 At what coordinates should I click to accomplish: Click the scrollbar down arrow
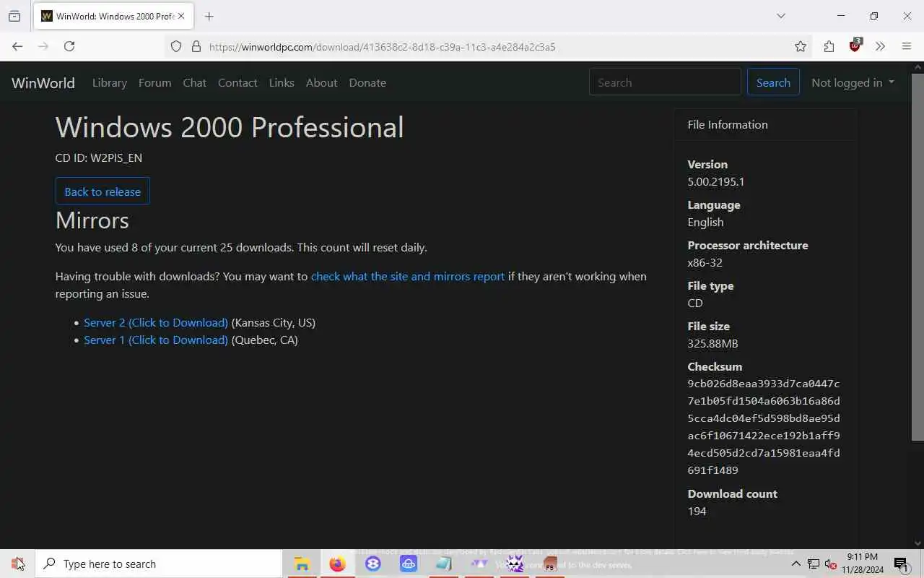tap(918, 543)
